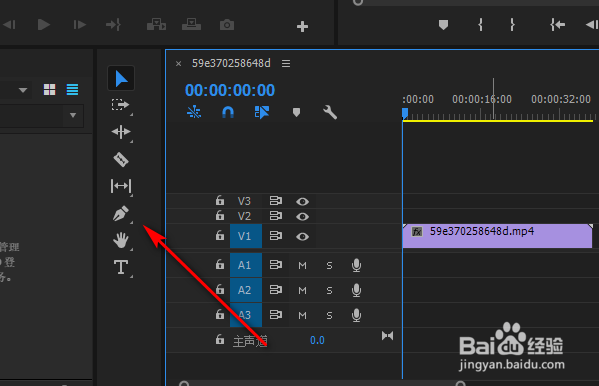Click Mark Out brace button
The image size is (599, 386).
512,25
